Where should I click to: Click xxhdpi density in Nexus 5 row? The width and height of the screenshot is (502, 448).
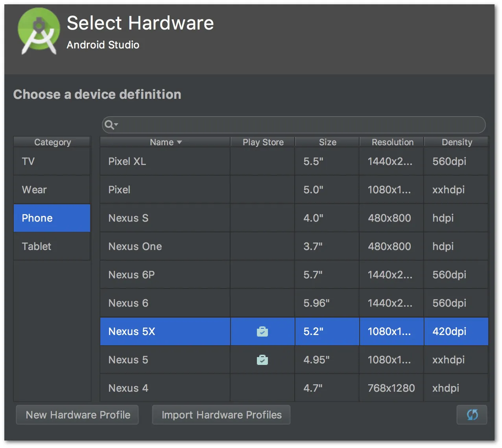(456, 360)
